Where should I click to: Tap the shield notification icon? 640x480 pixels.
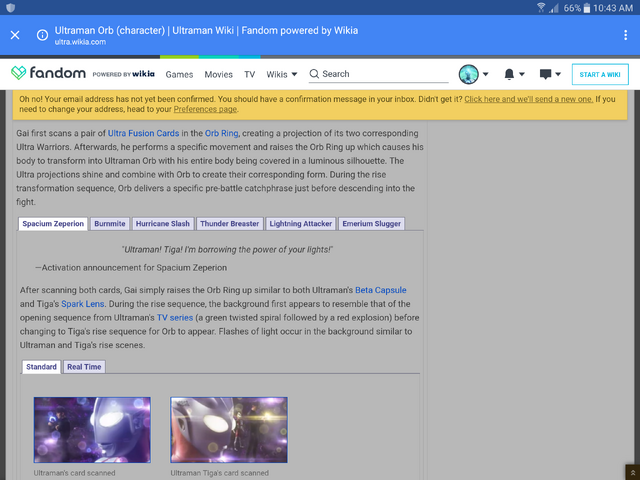(x=11, y=7)
